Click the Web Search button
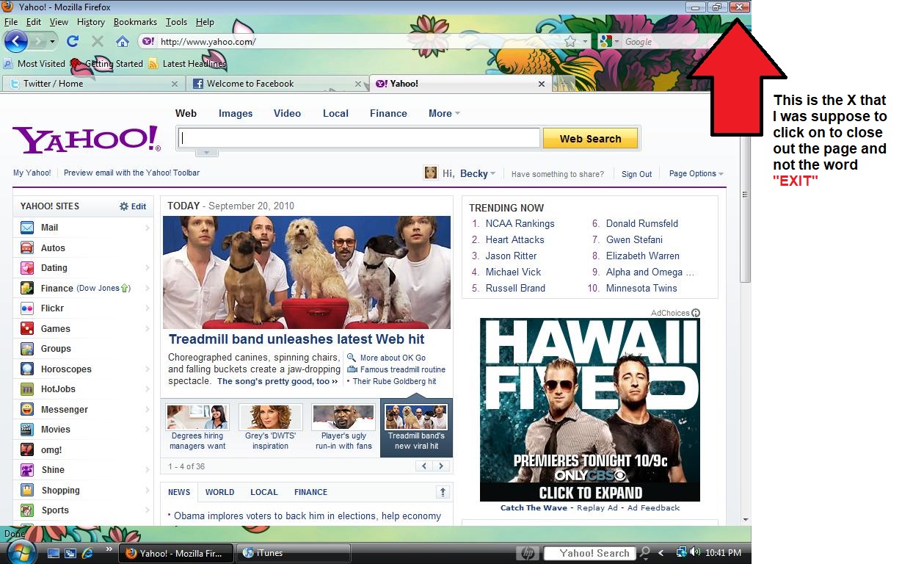This screenshot has height=564, width=924. tap(590, 138)
